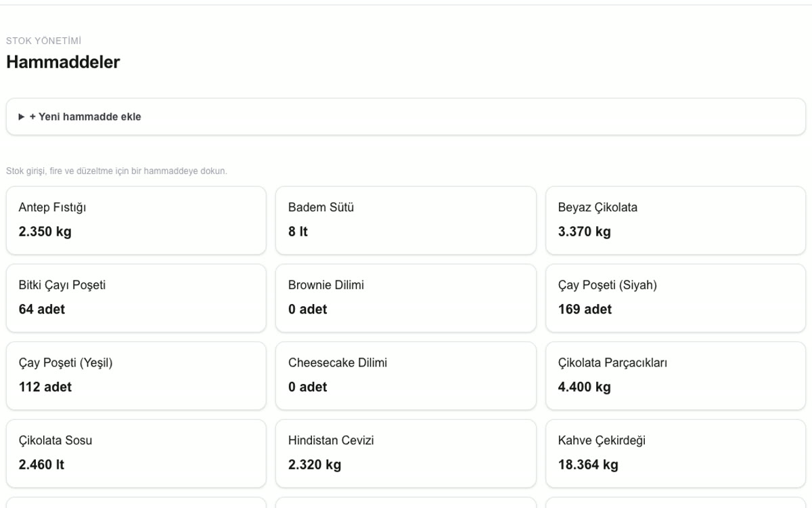
Task: Open Çay Poşeti (Yeşil) card
Action: point(136,376)
